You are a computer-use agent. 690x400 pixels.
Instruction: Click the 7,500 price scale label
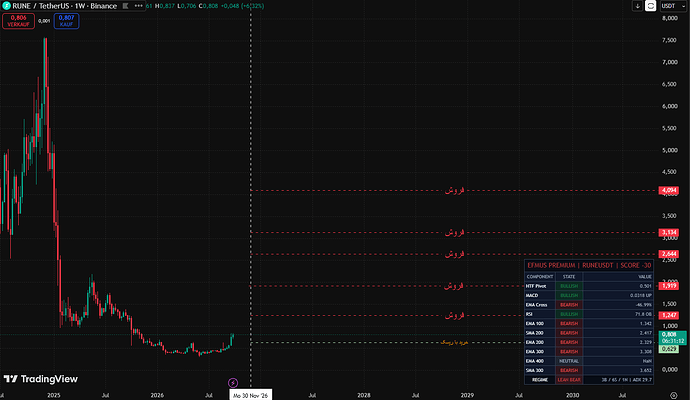click(669, 40)
